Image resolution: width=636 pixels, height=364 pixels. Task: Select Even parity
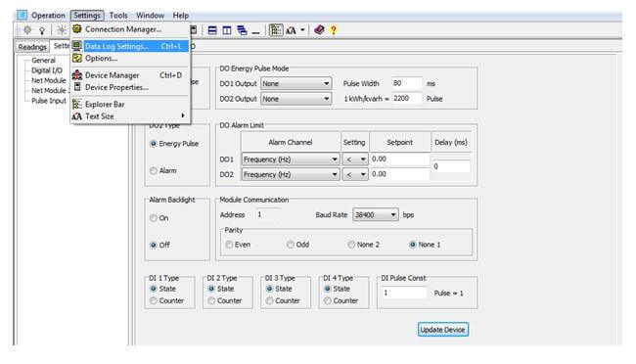[229, 245]
